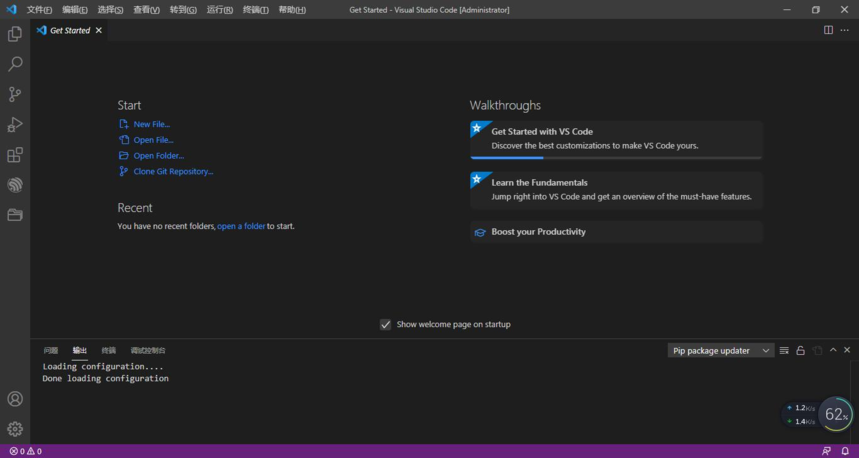Click the 62% memory usage widget
This screenshot has width=859, height=458.
pyautogui.click(x=836, y=414)
